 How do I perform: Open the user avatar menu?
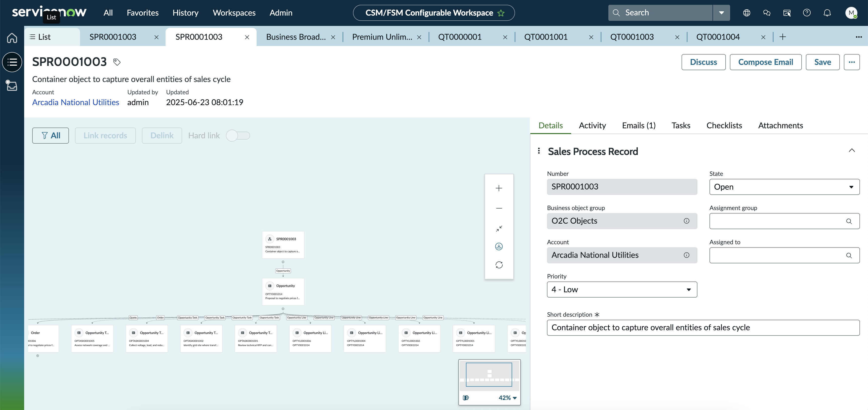pyautogui.click(x=851, y=13)
